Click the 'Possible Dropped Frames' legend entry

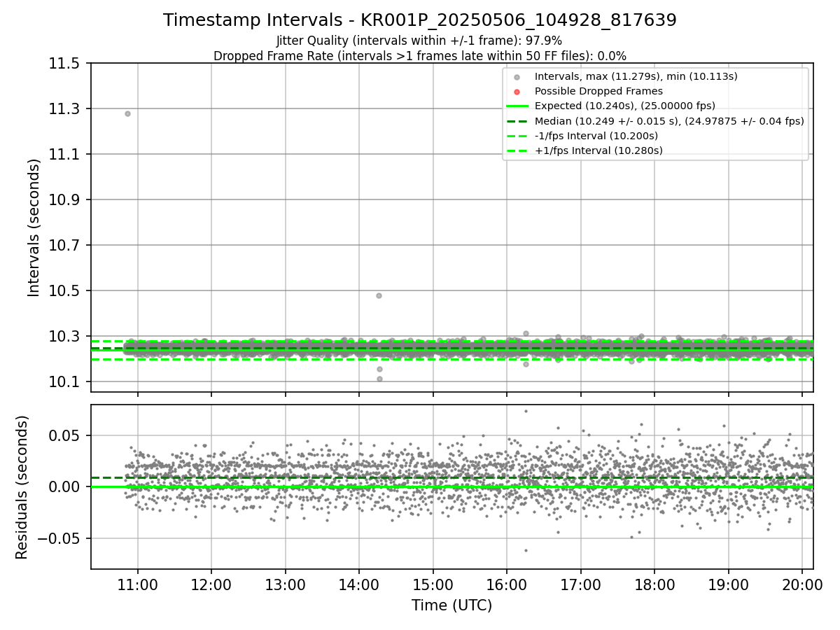point(598,91)
